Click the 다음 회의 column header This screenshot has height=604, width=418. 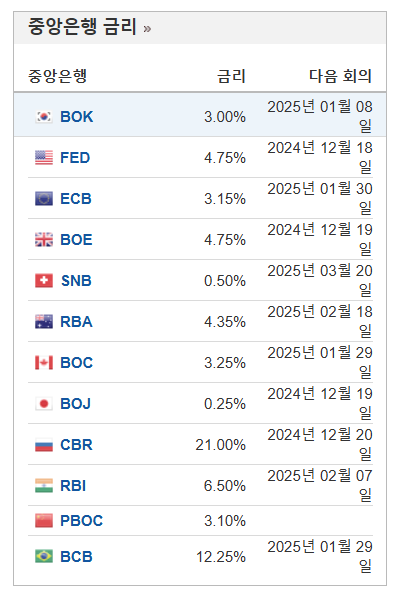[340, 76]
